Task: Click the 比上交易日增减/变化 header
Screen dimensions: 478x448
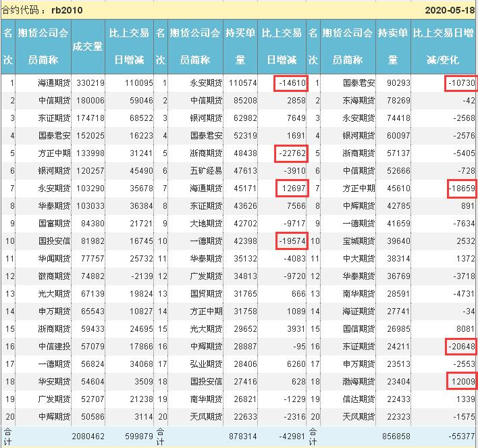Action: coord(443,46)
